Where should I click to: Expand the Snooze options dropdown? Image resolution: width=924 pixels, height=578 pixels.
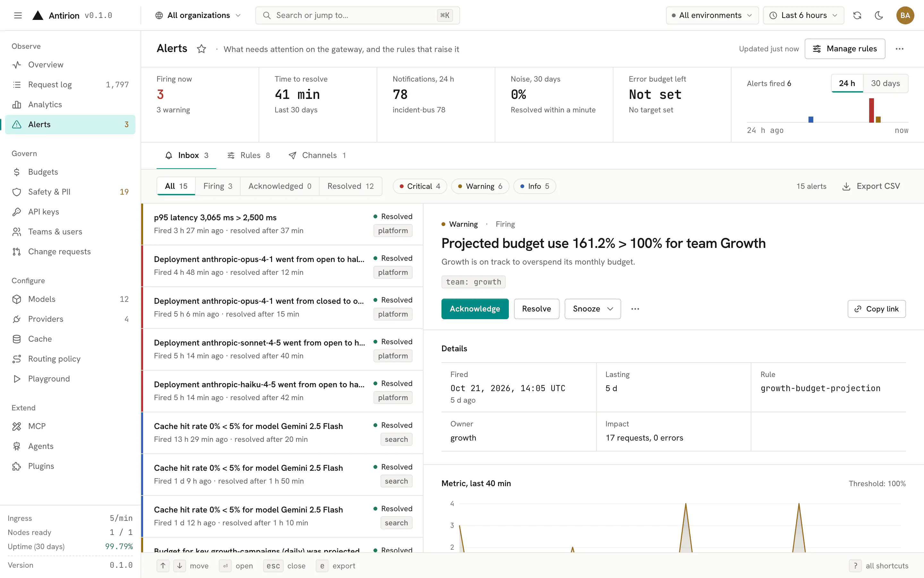593,309
